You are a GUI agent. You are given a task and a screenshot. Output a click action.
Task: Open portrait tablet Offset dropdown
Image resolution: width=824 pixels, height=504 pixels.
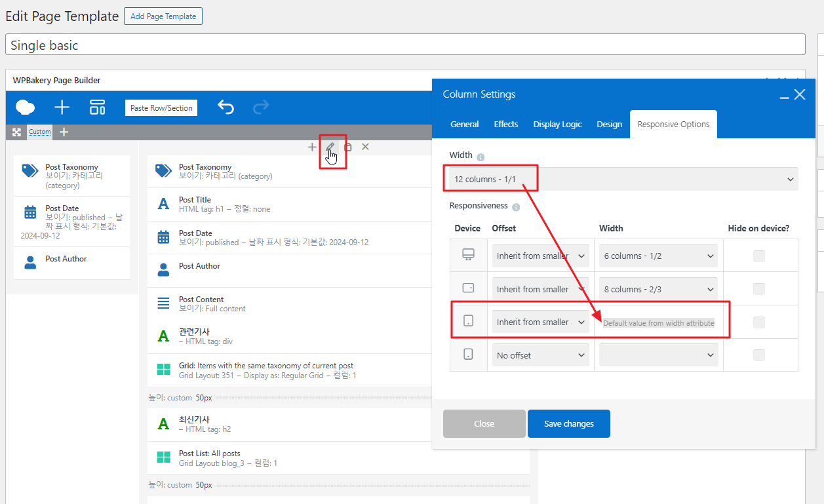541,322
